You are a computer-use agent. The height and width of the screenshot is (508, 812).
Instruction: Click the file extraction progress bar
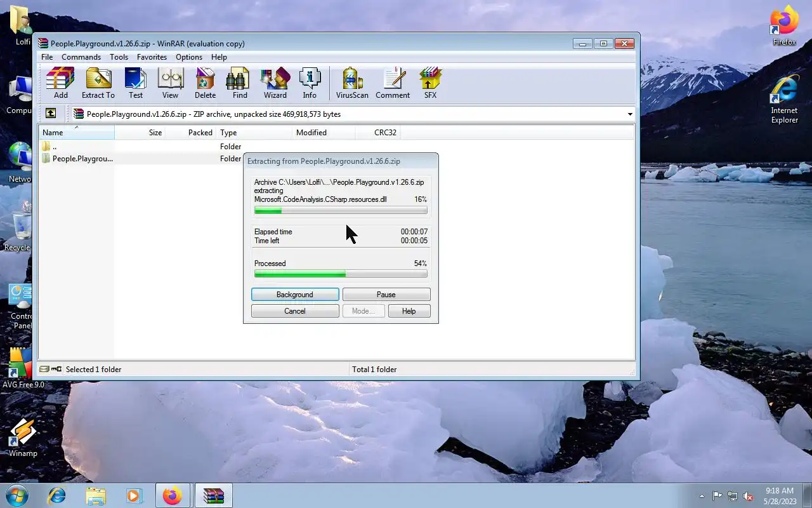click(x=341, y=210)
